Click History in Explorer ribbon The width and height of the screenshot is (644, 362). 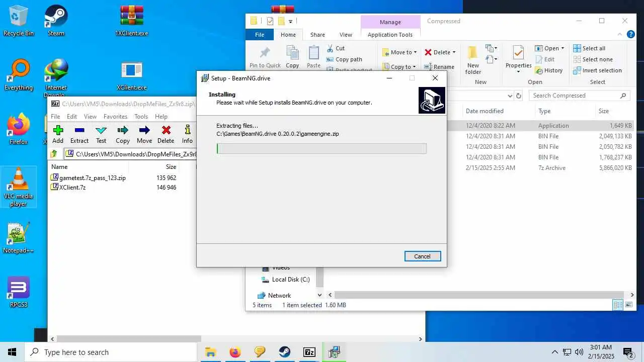click(549, 70)
